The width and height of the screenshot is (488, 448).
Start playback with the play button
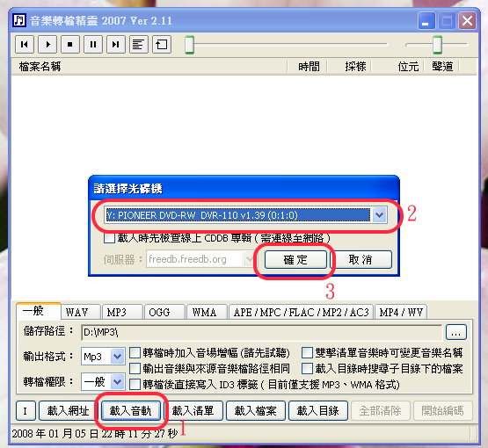click(47, 45)
